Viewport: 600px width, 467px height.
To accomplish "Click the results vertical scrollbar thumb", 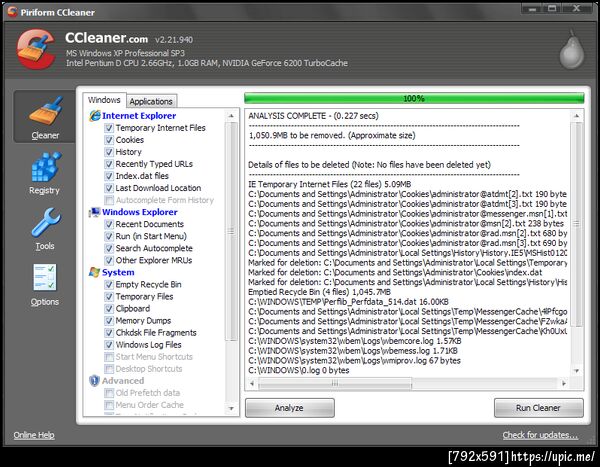I will (x=577, y=224).
